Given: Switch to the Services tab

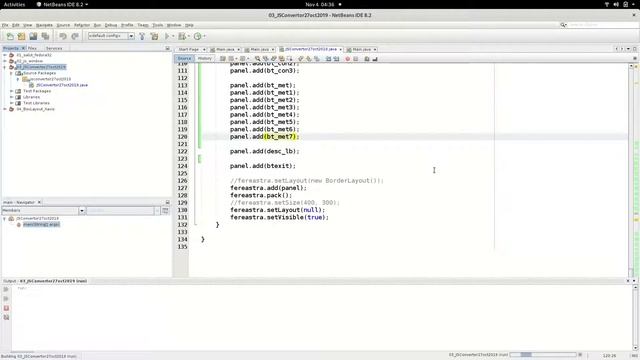Looking at the screenshot, I should pyautogui.click(x=54, y=48).
